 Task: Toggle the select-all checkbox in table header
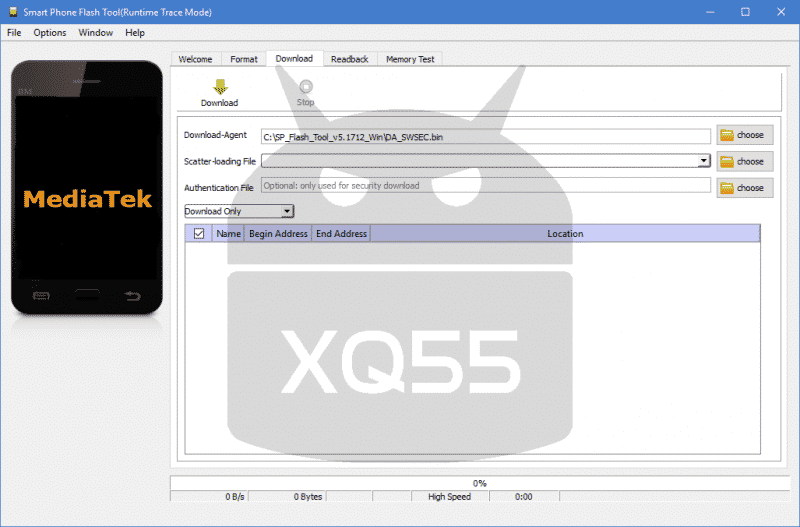199,233
